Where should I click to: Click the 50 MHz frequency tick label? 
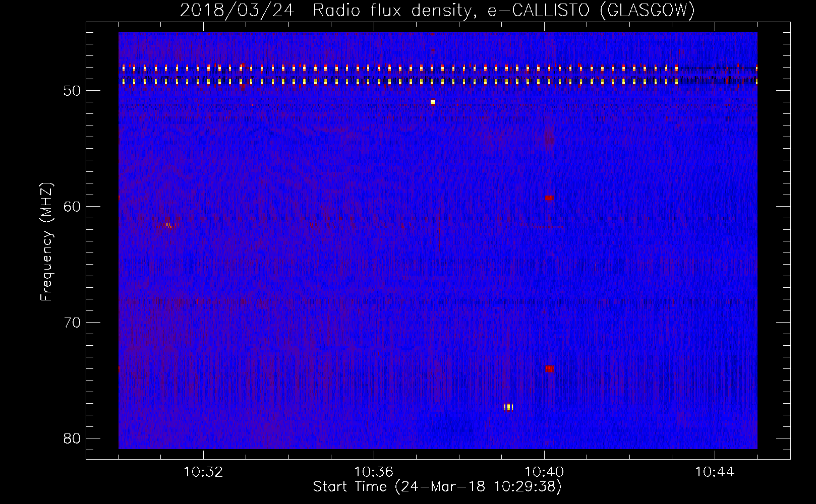(x=73, y=91)
